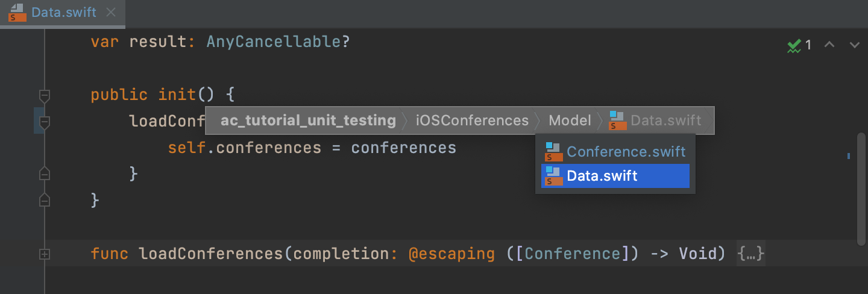Viewport: 868px width, 294px height.
Task: Click Data.swift breadcrumb in navigation bar
Action: pos(665,120)
